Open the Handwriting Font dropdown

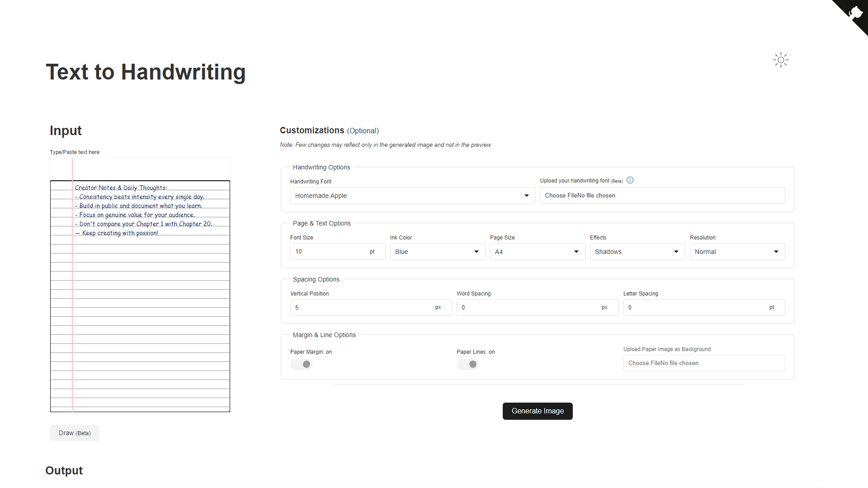click(x=412, y=196)
